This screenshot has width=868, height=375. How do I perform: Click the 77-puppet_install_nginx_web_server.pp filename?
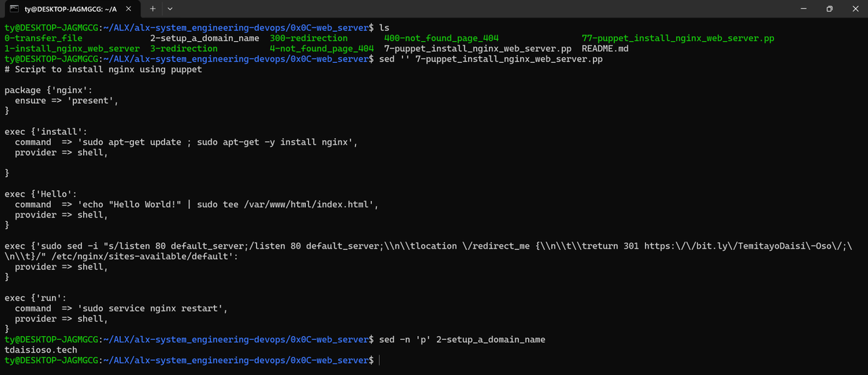click(678, 38)
